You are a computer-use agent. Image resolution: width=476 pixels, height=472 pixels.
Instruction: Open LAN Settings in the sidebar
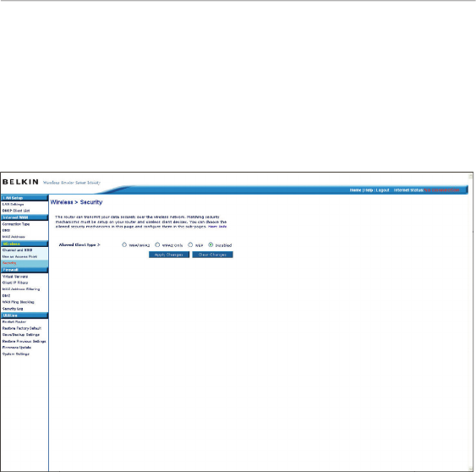[x=13, y=205]
